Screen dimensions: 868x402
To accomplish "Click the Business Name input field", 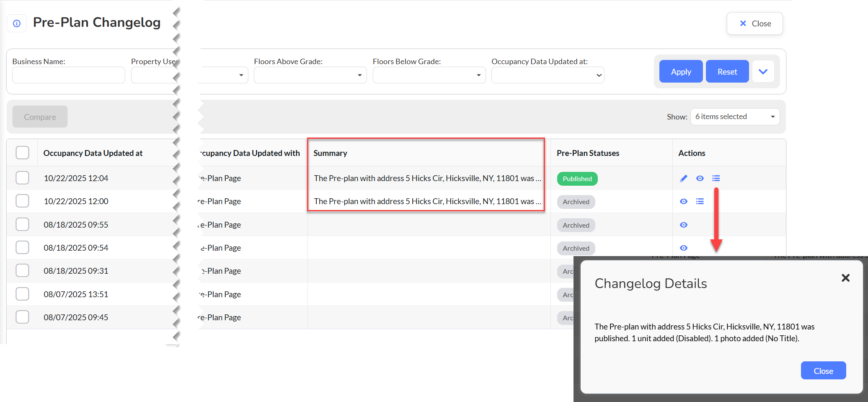I will 69,75.
